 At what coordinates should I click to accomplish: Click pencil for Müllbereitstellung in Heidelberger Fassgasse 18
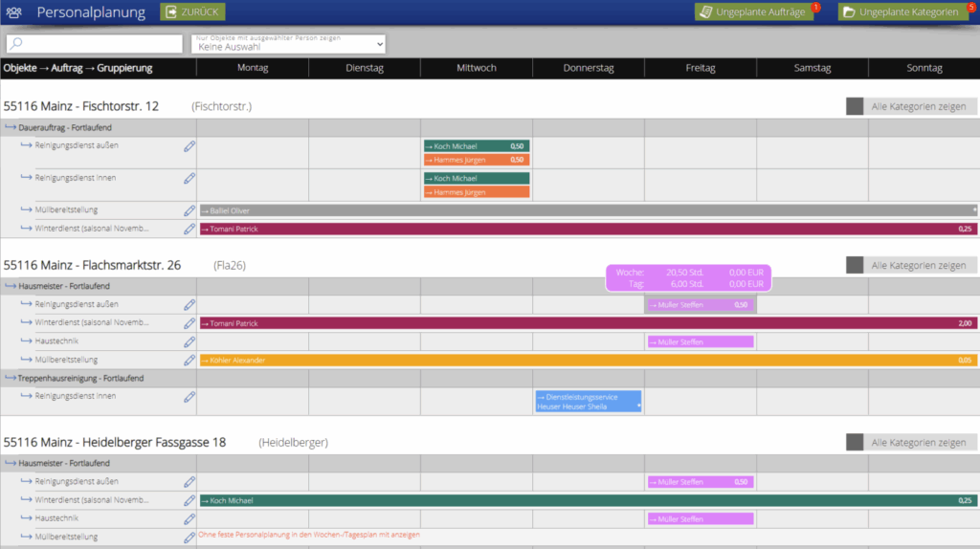(x=189, y=536)
